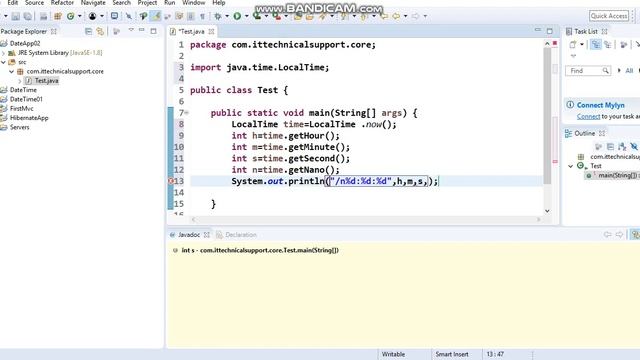Image resolution: width=640 pixels, height=360 pixels.
Task: Collapse the com.ittechnicalsupport.core package
Action: tap(11, 71)
